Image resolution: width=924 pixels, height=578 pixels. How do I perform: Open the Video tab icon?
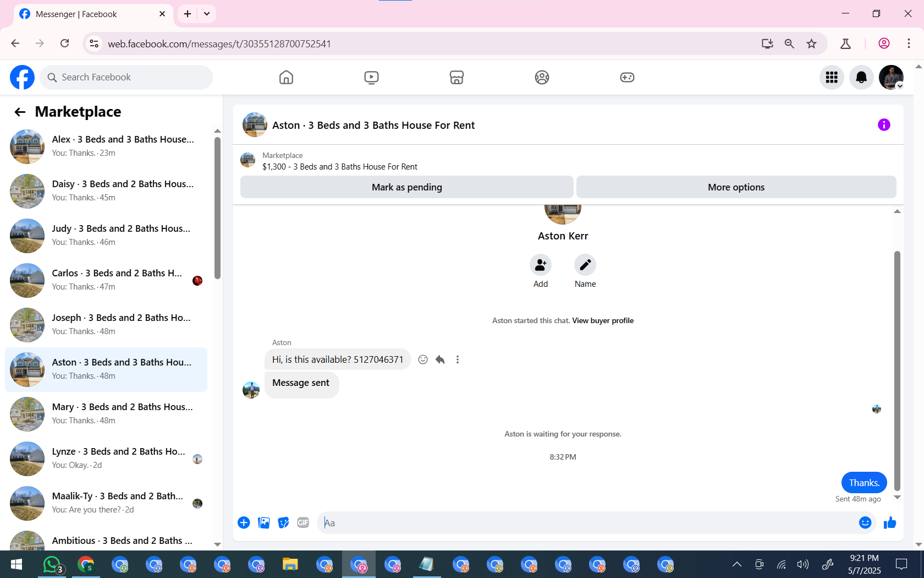[x=371, y=78]
